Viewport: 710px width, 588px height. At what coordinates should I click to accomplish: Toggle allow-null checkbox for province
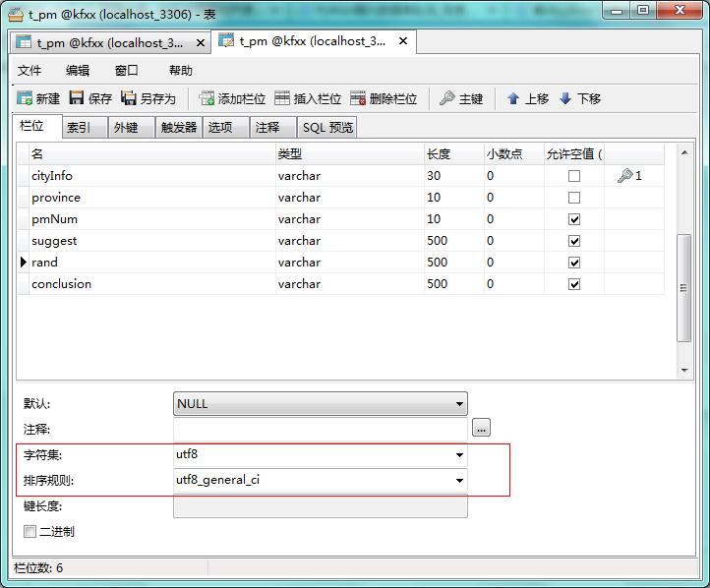coord(574,198)
